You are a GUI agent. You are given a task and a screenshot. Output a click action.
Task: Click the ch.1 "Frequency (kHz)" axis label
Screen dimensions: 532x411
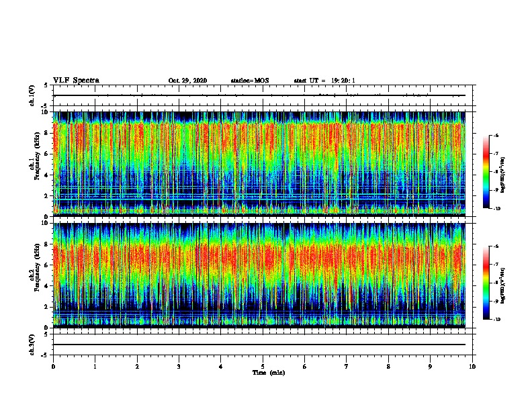(x=37, y=156)
